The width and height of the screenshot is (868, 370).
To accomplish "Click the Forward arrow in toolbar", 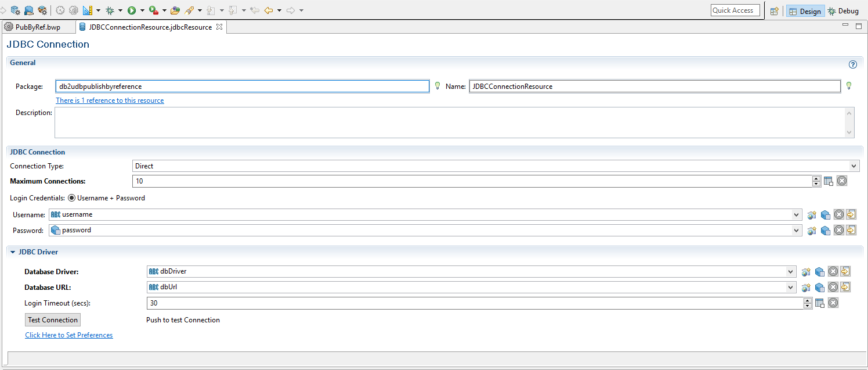I will tap(291, 10).
